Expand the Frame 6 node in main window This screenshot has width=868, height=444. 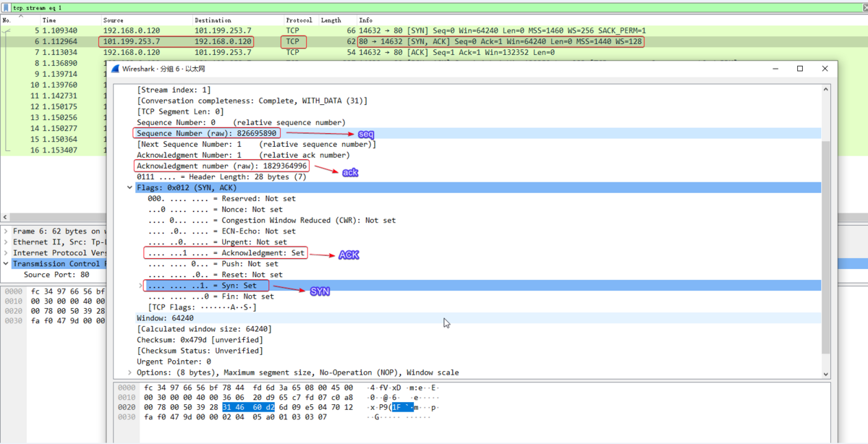click(x=7, y=231)
